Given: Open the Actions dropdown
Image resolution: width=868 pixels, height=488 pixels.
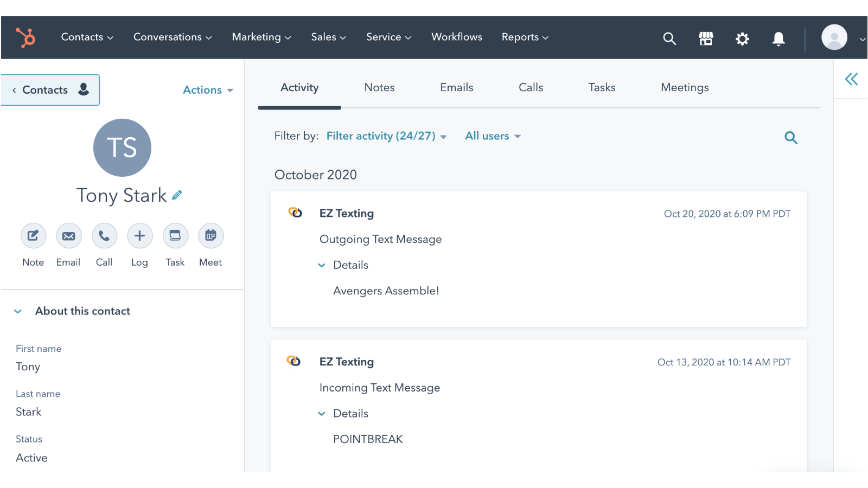Looking at the screenshot, I should 208,90.
